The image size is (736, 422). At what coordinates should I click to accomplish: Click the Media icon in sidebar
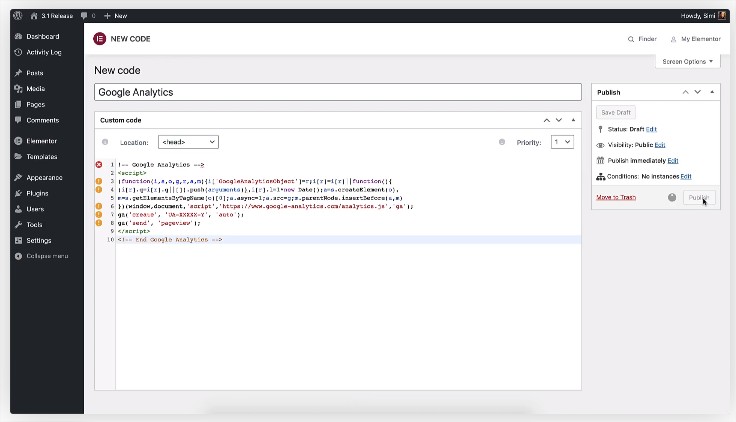[x=18, y=88]
